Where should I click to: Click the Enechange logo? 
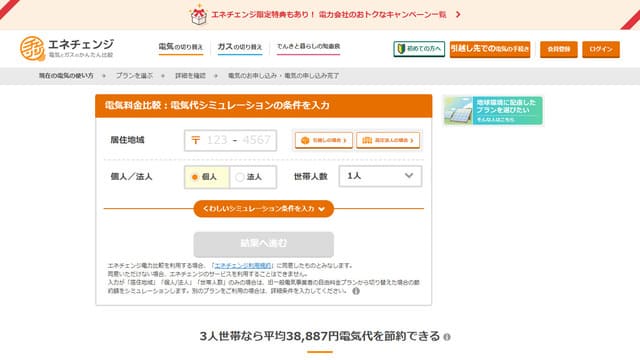67,49
